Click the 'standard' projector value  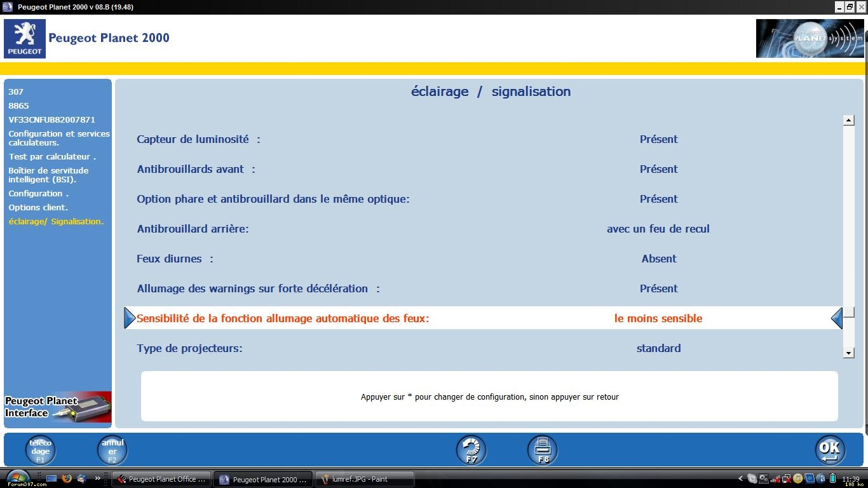coord(658,348)
